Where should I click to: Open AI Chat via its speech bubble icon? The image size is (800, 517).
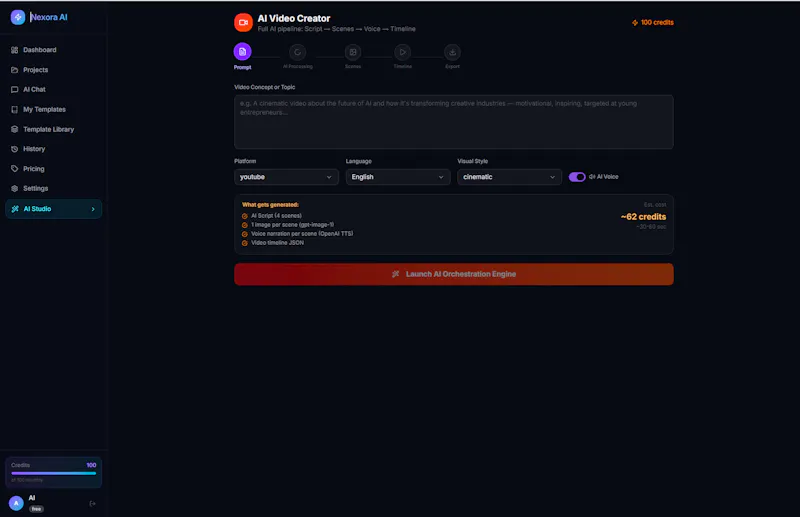point(14,89)
